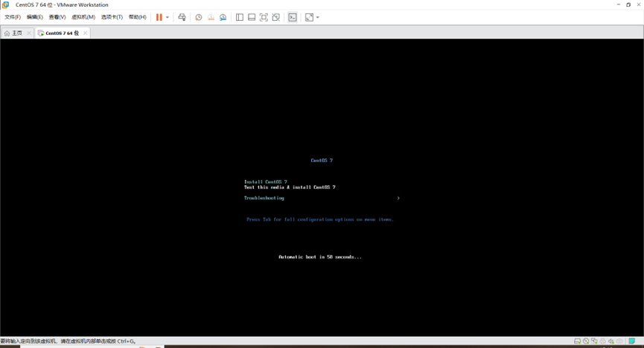Click the send Ctrl+Alt+Del icon
This screenshot has height=348, width=644.
click(182, 17)
